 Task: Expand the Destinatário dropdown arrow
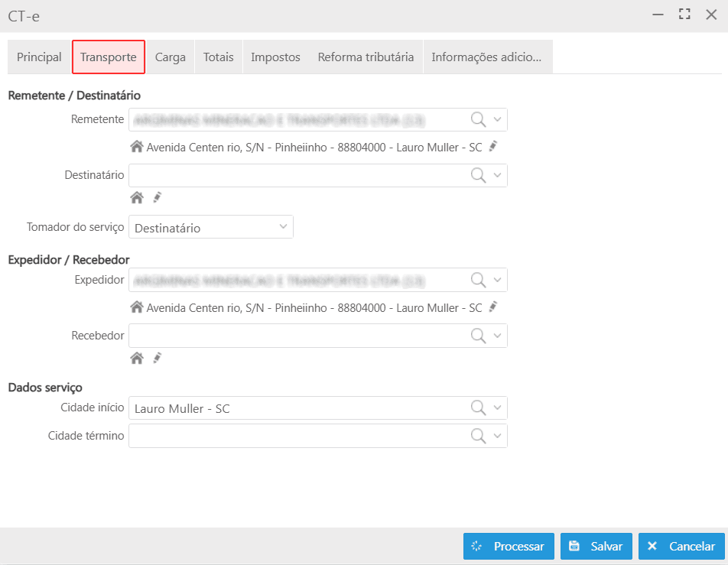click(x=498, y=175)
